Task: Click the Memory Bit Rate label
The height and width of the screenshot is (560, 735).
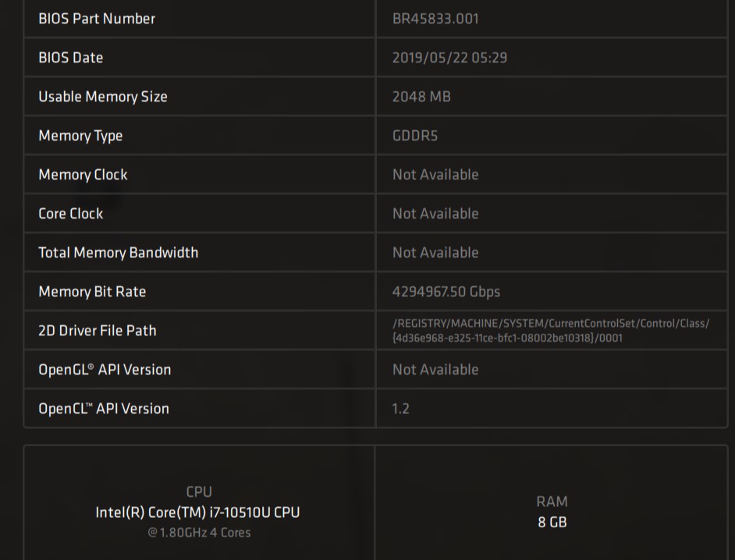Action: click(x=92, y=292)
